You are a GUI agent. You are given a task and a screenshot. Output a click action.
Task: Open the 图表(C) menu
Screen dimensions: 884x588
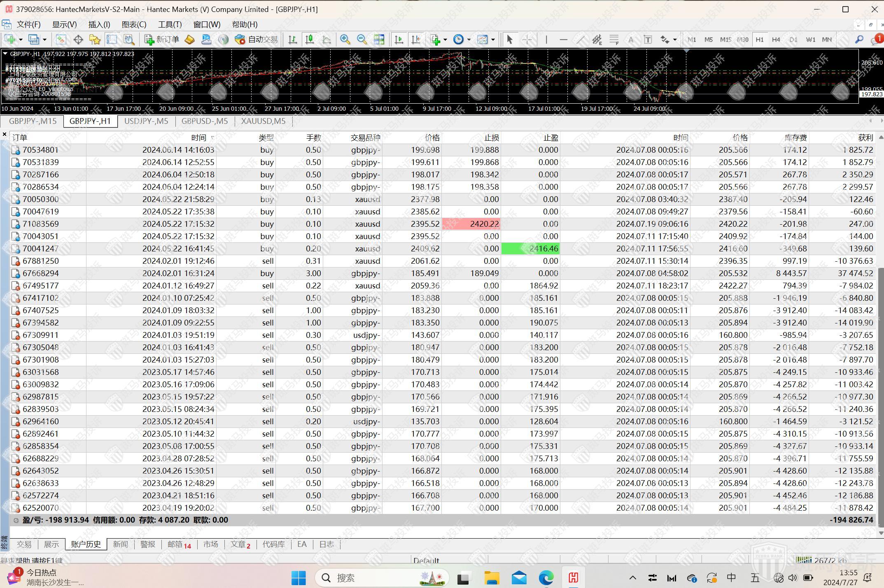(x=134, y=25)
